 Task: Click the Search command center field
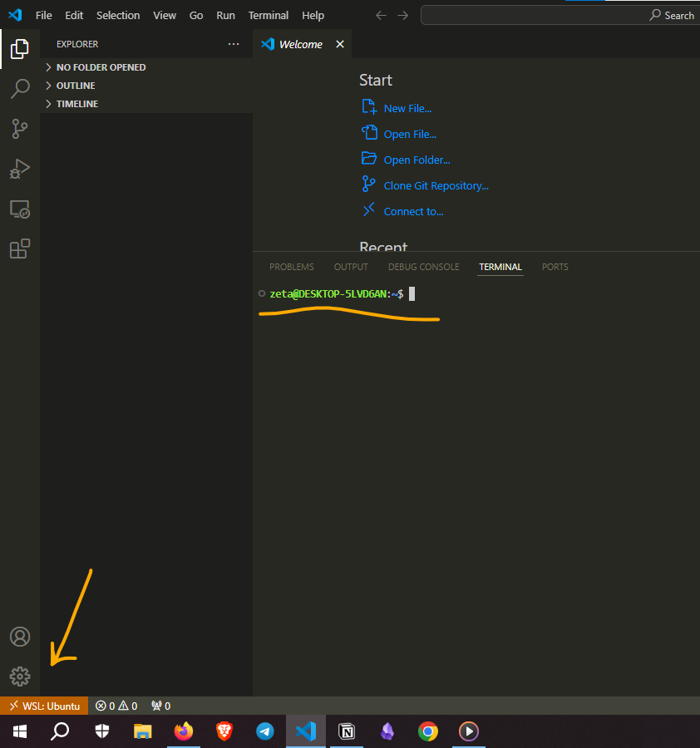coord(559,15)
